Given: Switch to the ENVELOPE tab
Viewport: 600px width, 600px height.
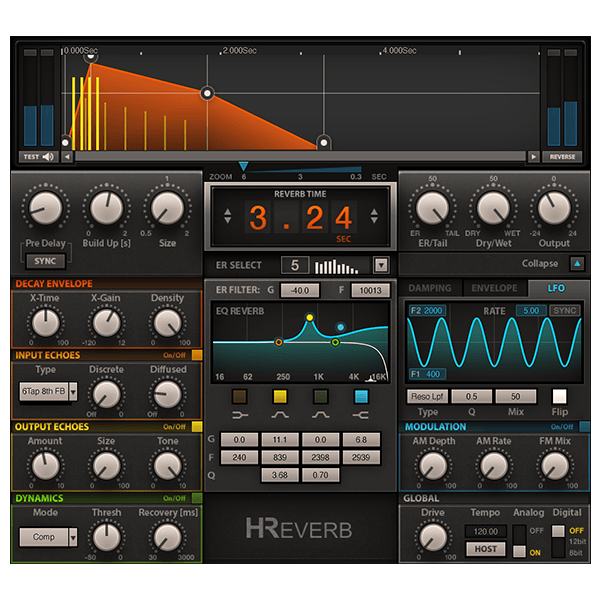Looking at the screenshot, I should (x=494, y=288).
